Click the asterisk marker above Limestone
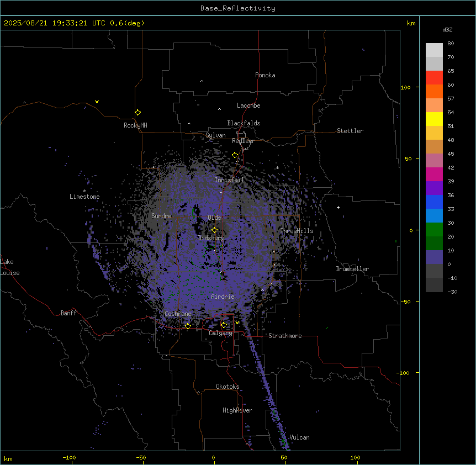The width and height of the screenshot is (476, 465). pyautogui.click(x=84, y=191)
